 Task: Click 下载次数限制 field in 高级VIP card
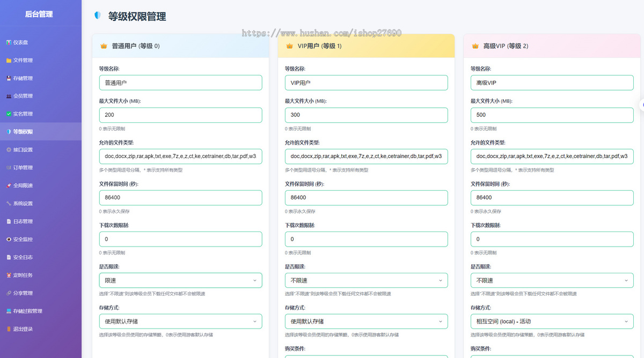552,239
